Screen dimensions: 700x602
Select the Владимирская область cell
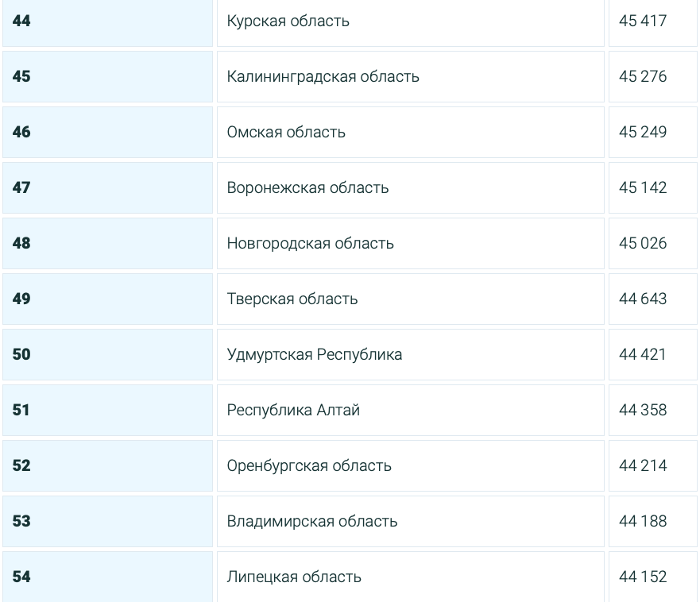pos(312,522)
